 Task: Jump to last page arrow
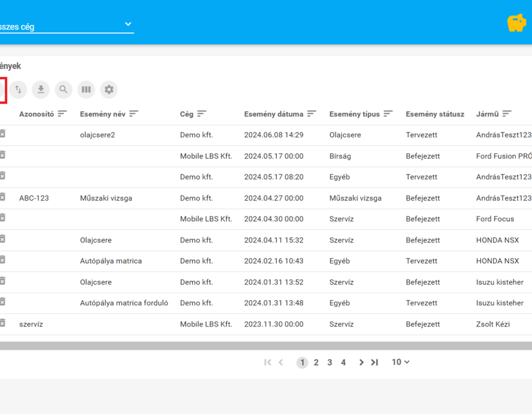375,363
